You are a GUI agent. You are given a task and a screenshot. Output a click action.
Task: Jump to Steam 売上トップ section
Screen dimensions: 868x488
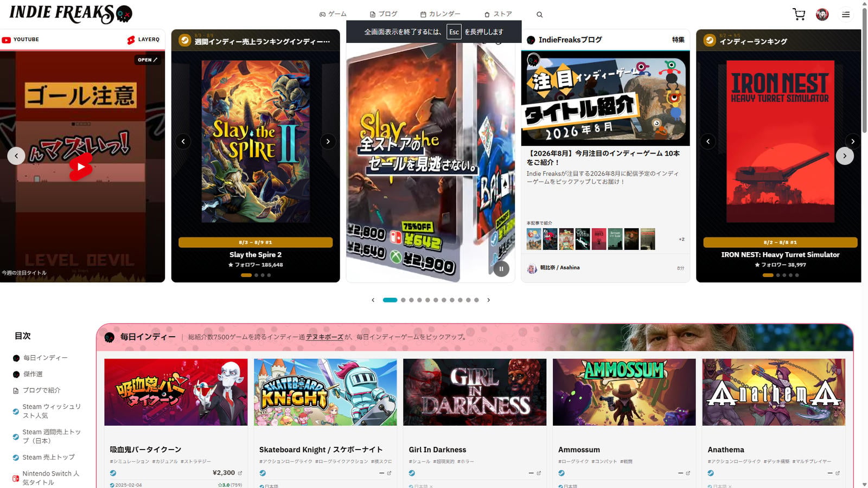click(x=44, y=457)
